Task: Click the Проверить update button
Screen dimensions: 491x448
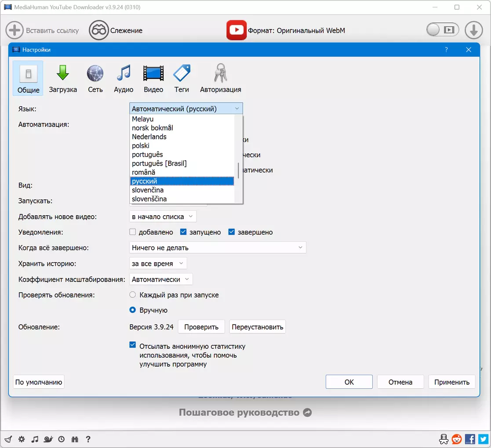Action: coord(201,327)
